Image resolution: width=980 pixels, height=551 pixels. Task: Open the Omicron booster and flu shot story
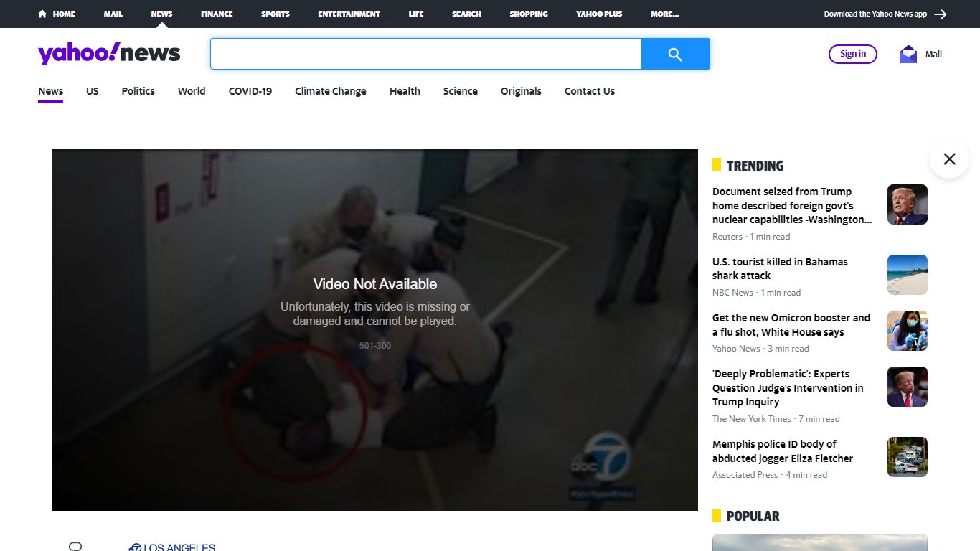point(791,325)
